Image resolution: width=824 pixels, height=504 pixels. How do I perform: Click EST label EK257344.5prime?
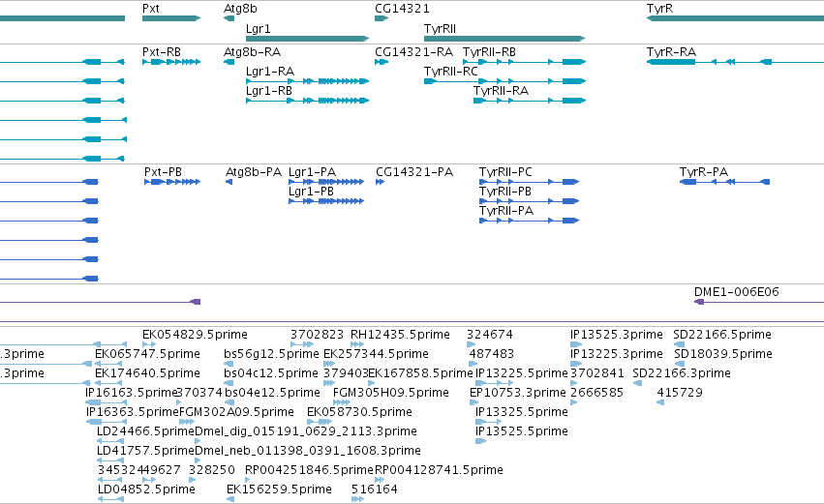[x=376, y=354]
